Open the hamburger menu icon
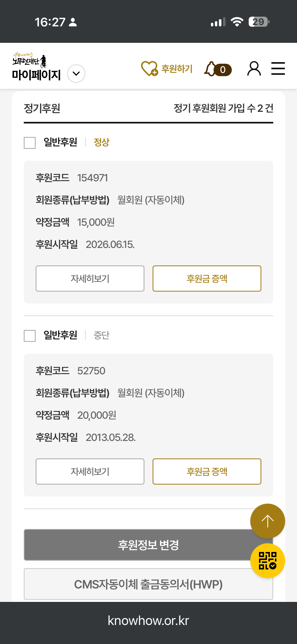The image size is (297, 644). [278, 68]
